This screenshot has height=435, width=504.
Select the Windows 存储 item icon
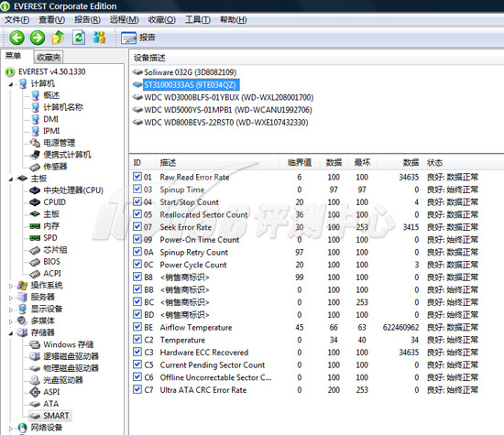click(x=35, y=344)
